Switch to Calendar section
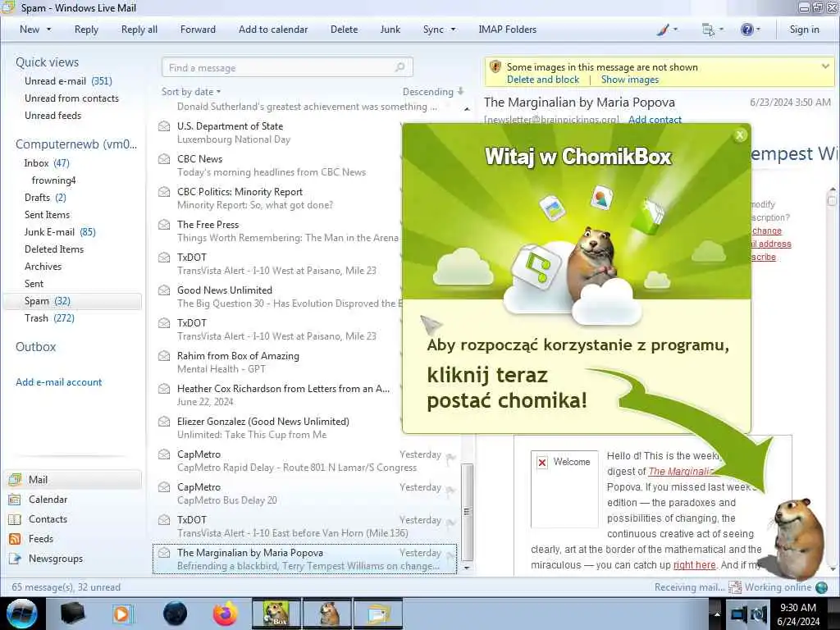The height and width of the screenshot is (630, 840). click(x=48, y=500)
